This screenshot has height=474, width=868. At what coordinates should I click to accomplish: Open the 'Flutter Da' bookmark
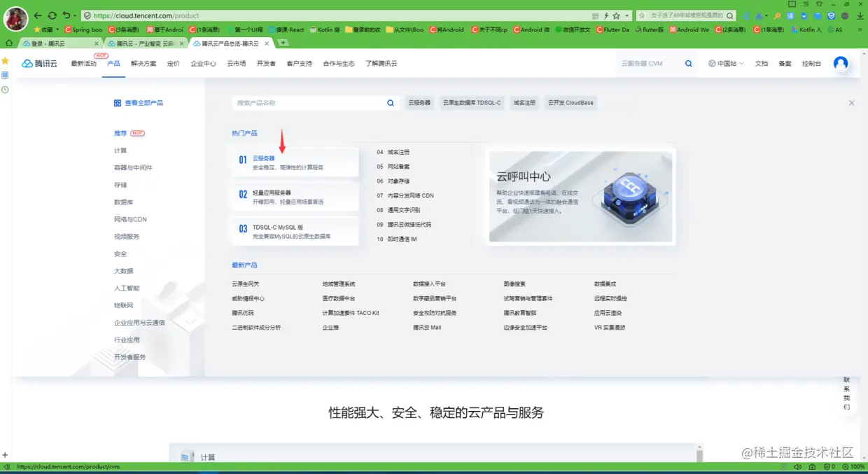tap(612, 30)
